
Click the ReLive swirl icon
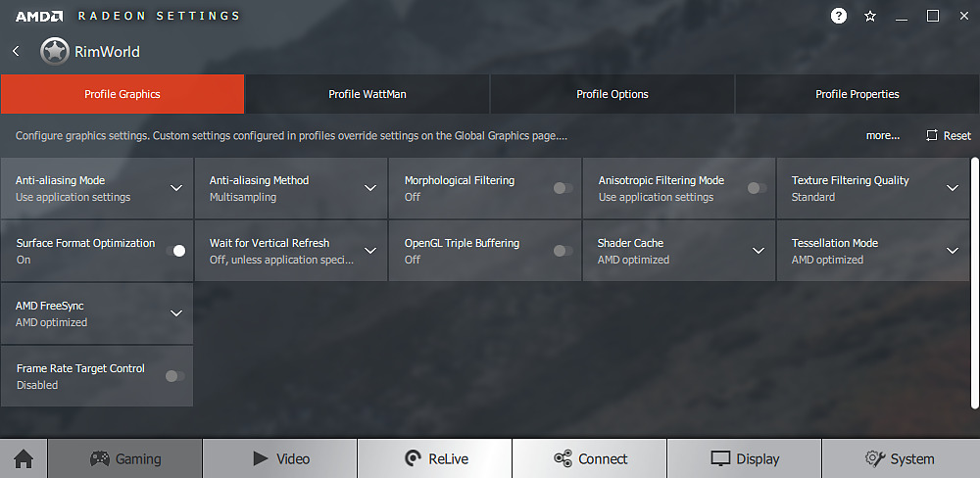pos(413,459)
